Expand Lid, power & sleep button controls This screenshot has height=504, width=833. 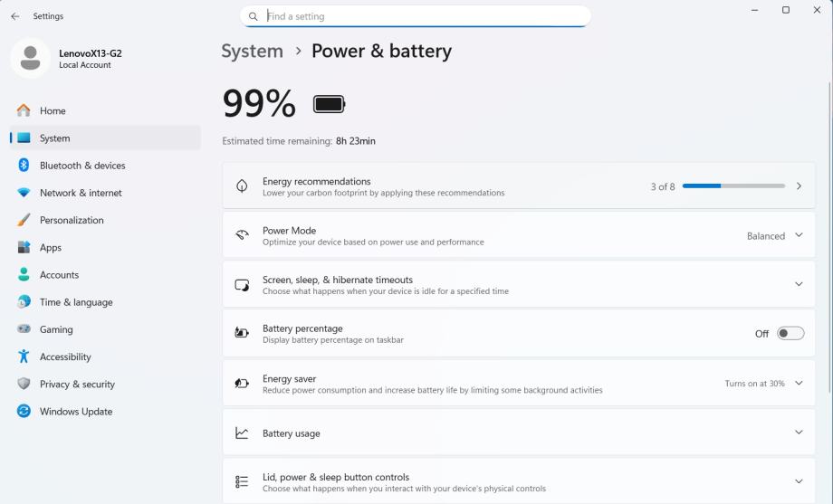point(798,481)
